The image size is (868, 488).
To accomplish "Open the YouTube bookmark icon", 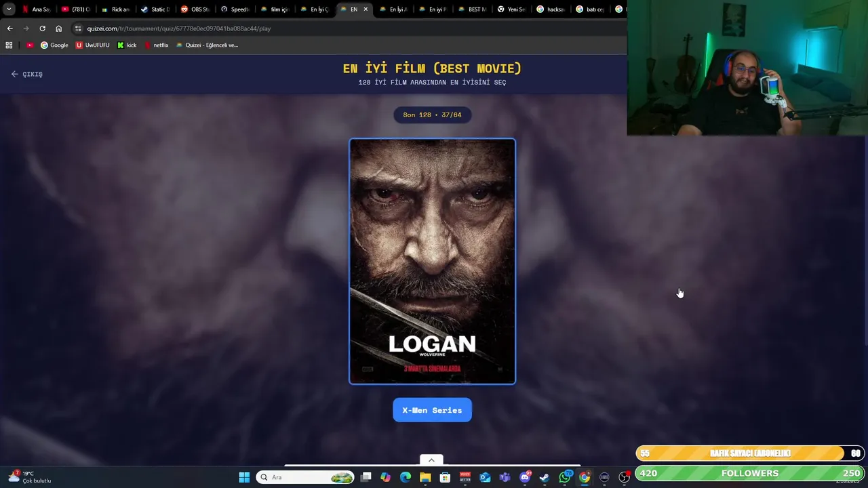I will pyautogui.click(x=30, y=45).
